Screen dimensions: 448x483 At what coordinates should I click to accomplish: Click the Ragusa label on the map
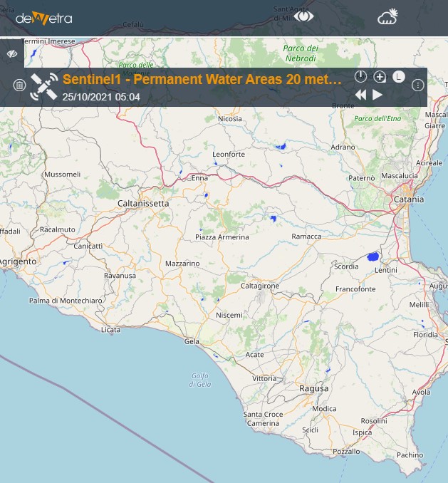pyautogui.click(x=314, y=388)
